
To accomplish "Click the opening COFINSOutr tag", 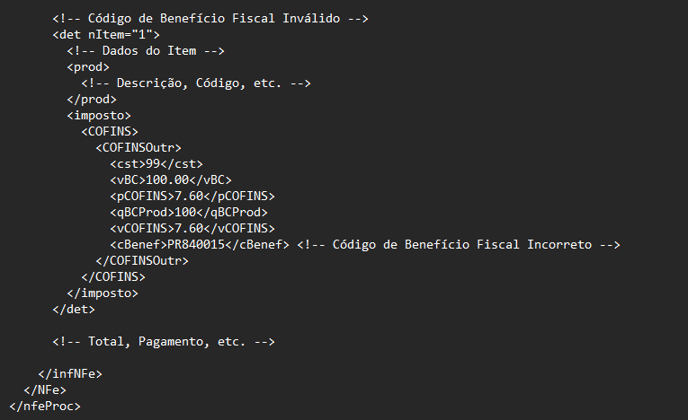I will tap(139, 148).
